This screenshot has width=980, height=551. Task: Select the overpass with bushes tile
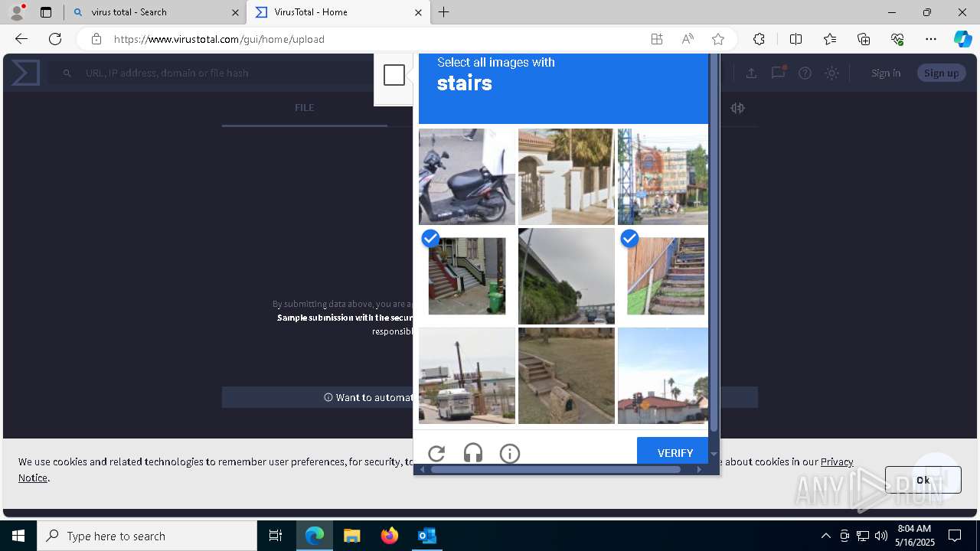coord(567,276)
